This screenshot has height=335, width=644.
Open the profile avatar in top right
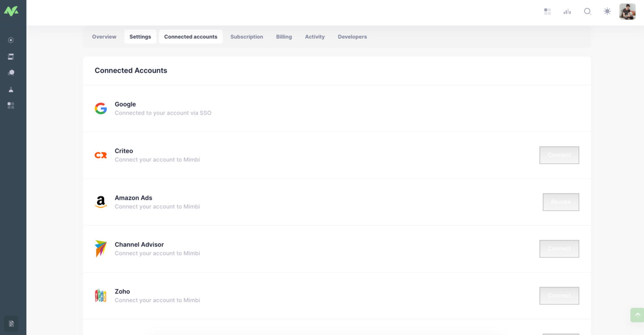tap(627, 11)
